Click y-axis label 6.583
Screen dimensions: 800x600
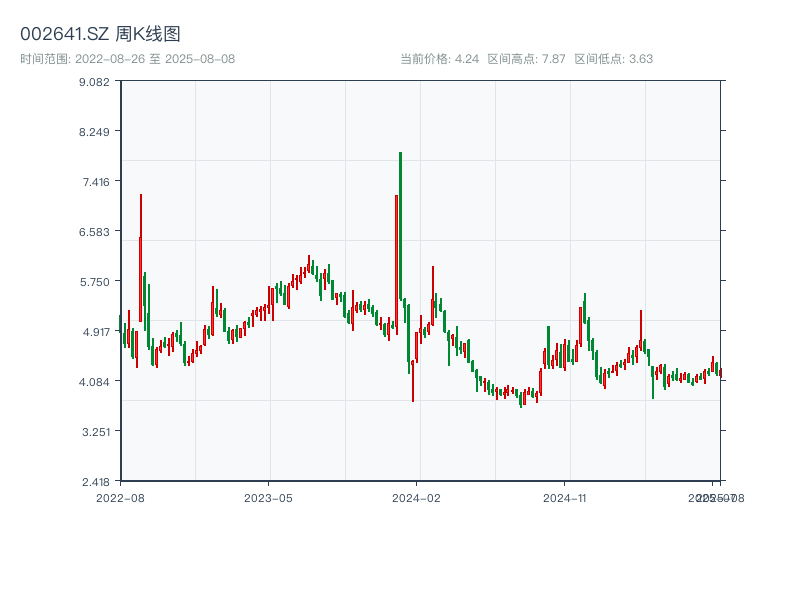(94, 232)
